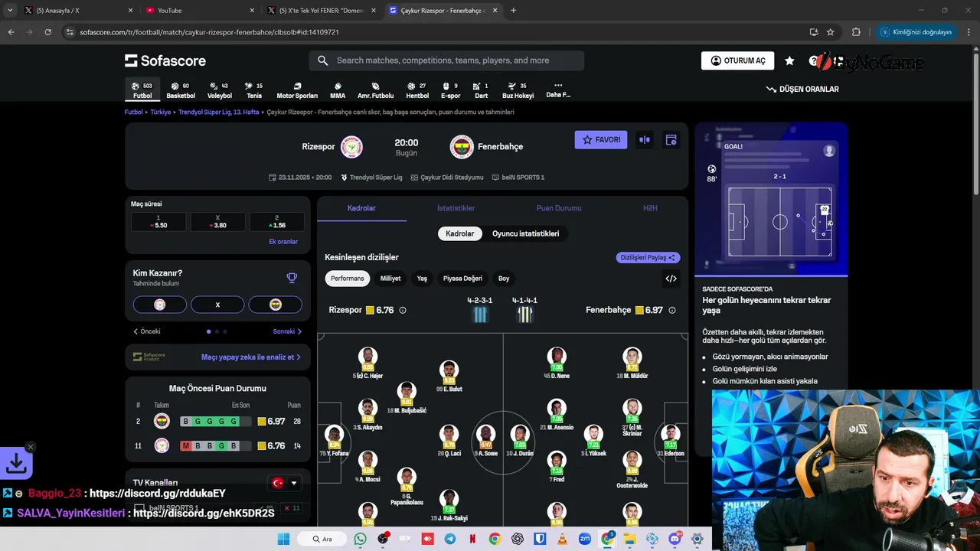Open the Buz Hokeyi category

pyautogui.click(x=518, y=90)
